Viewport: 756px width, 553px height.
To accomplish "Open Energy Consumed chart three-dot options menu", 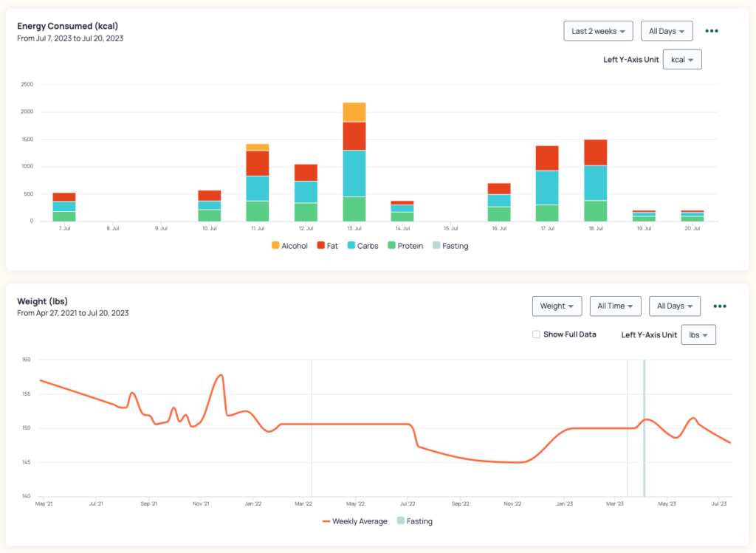I will 712,31.
